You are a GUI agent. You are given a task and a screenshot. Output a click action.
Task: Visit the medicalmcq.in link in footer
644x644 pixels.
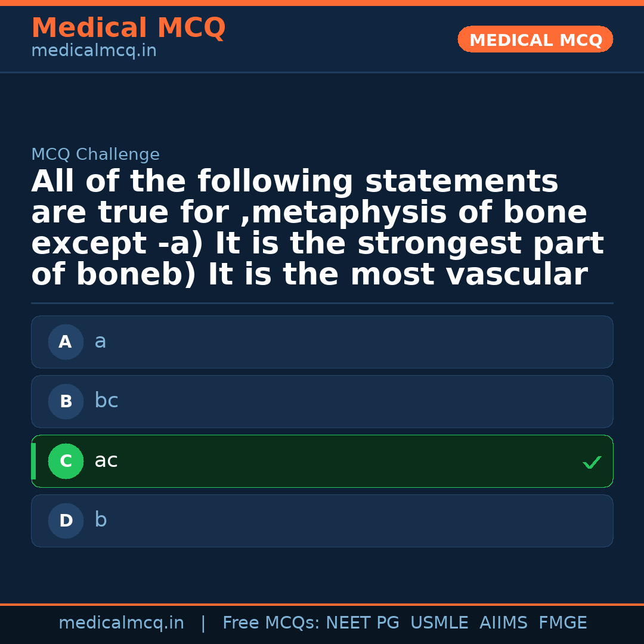coord(122,623)
